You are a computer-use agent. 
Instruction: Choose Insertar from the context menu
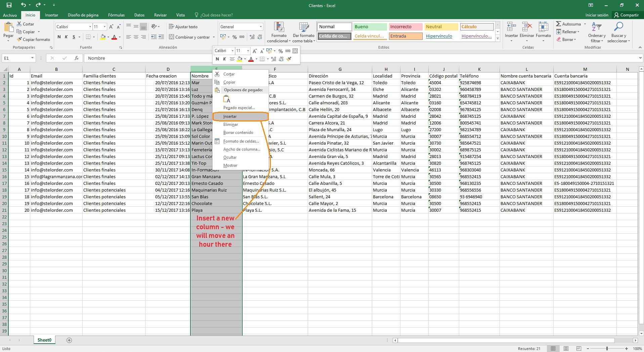230,116
